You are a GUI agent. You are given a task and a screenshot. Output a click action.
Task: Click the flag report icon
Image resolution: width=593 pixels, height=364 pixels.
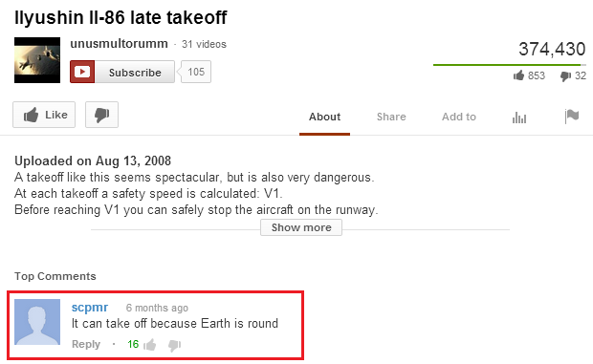click(x=571, y=117)
